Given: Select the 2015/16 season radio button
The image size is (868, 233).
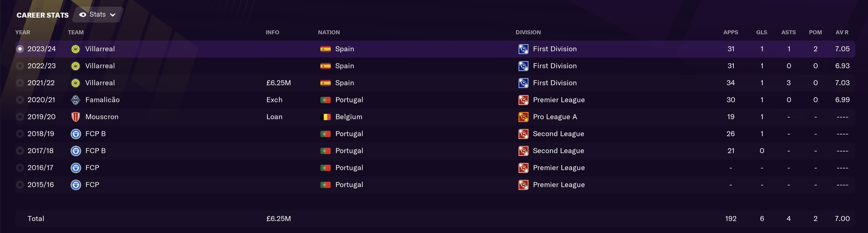Looking at the screenshot, I should (x=20, y=185).
